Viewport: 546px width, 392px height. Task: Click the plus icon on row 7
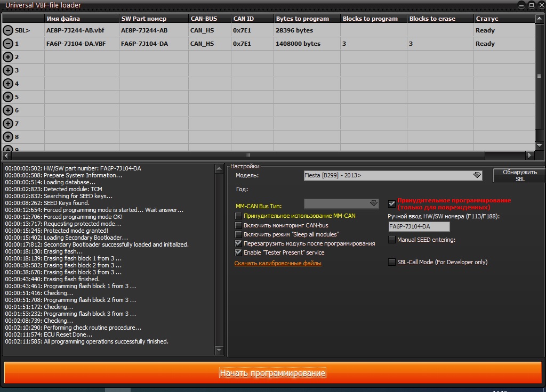[x=8, y=124]
